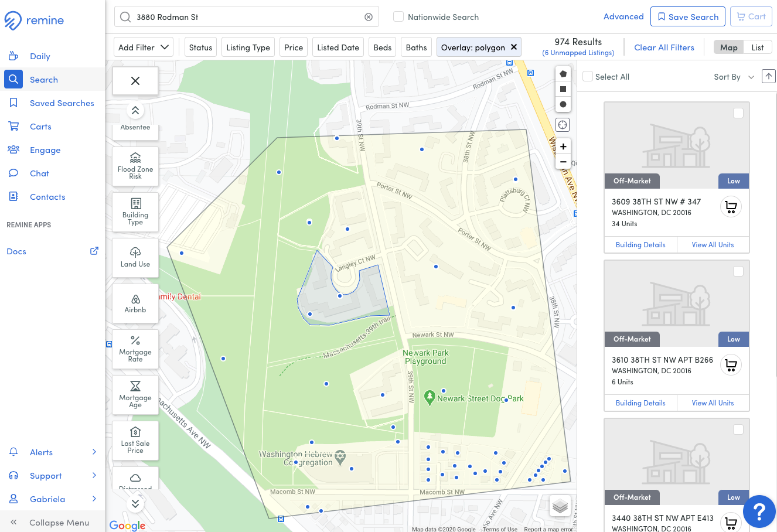Expand the Support menu

(x=53, y=476)
